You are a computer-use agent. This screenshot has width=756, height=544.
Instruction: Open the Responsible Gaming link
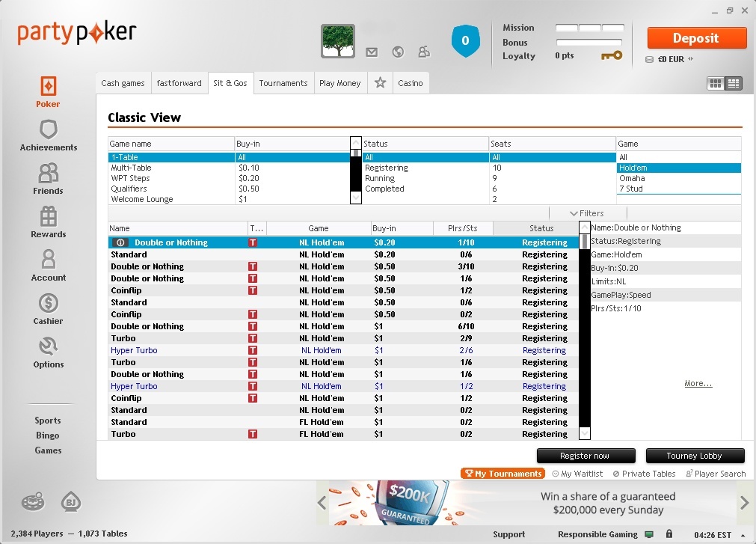pyautogui.click(x=597, y=534)
